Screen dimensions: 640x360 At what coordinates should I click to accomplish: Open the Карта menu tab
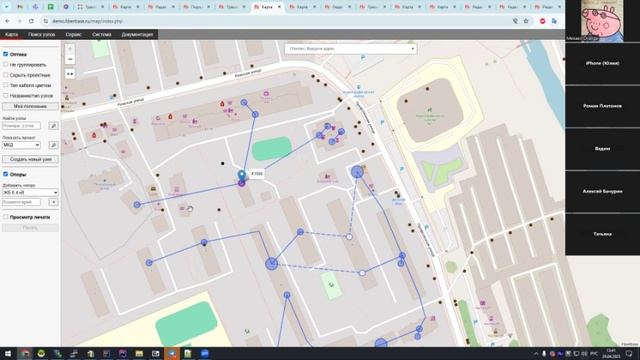[11, 34]
